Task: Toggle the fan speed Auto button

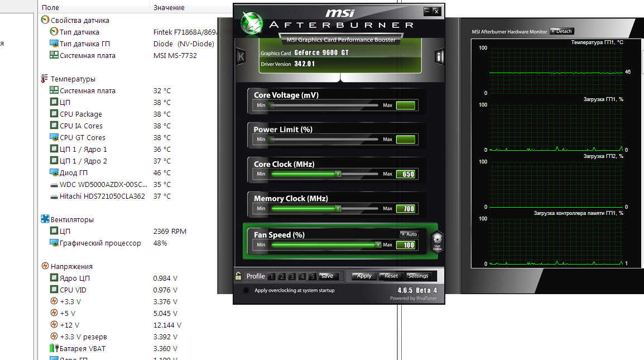Action: [x=409, y=234]
